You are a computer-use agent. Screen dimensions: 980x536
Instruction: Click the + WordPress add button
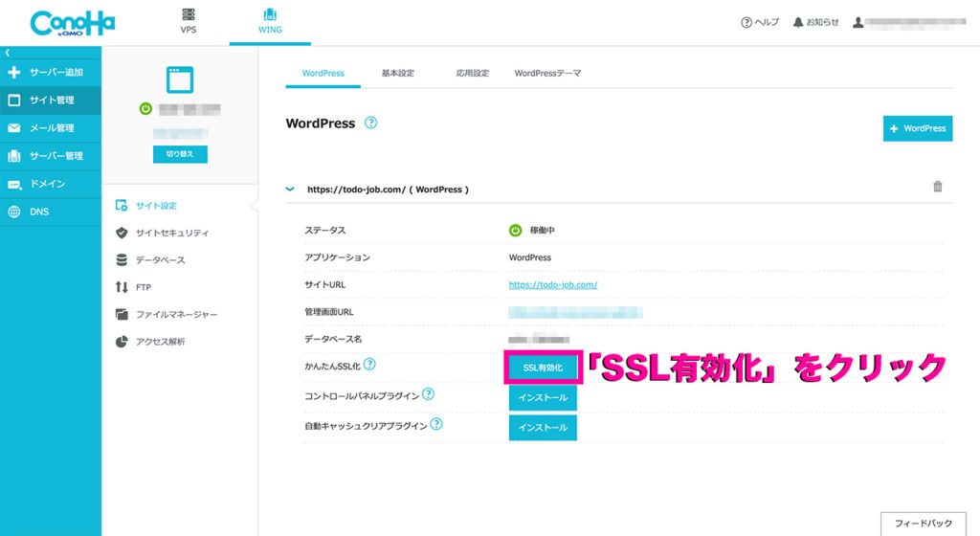pyautogui.click(x=918, y=128)
